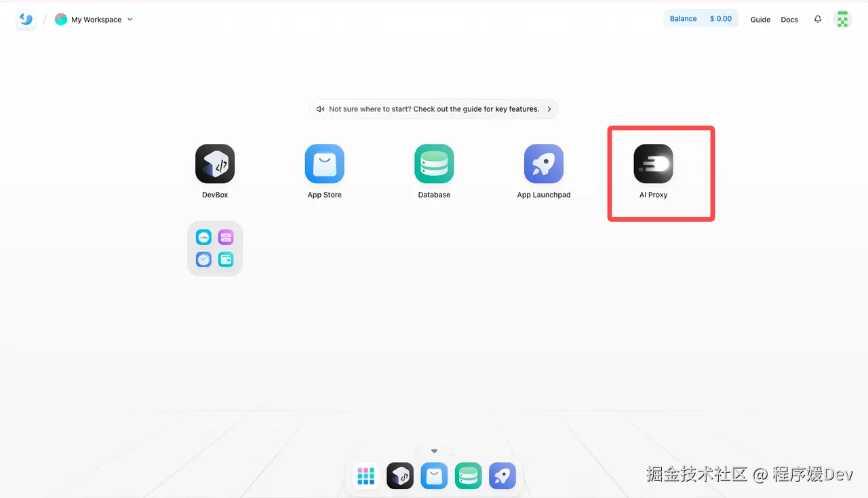Open the Docs link in the header
This screenshot has width=868, height=498.
coord(789,20)
